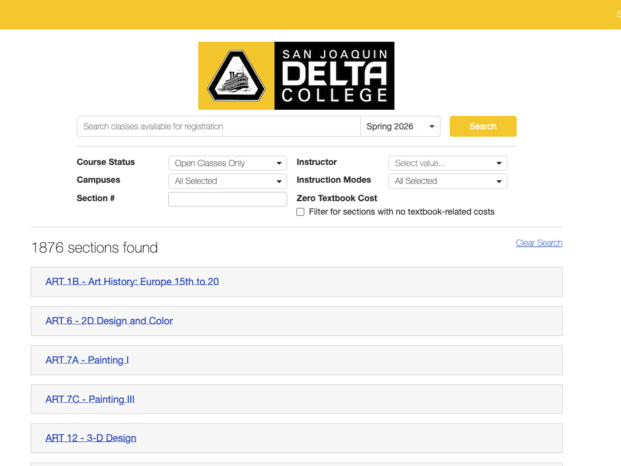Screen dimensions: 621x466
Task: Open the Campuses All Selected dropdown
Action: [227, 181]
